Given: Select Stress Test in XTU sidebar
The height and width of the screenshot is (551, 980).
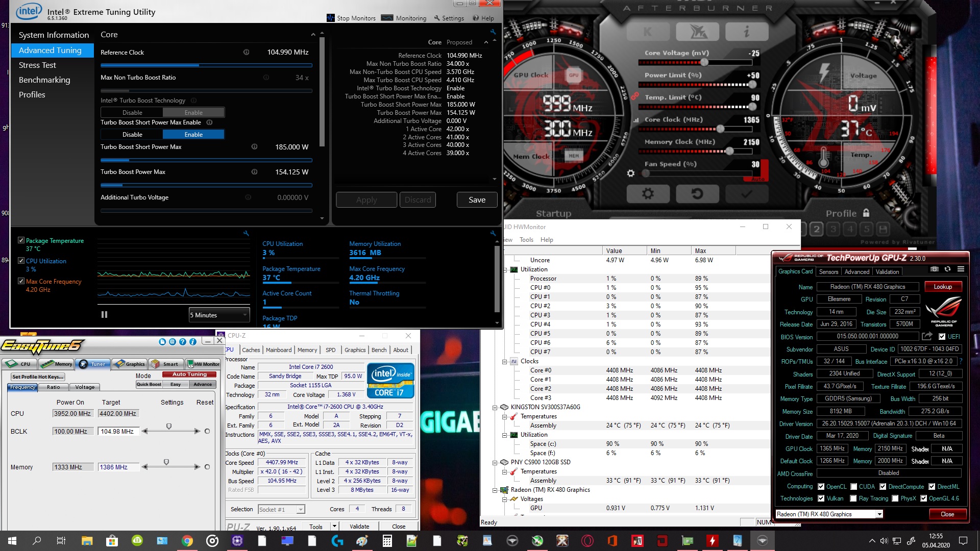Looking at the screenshot, I should pos(37,65).
